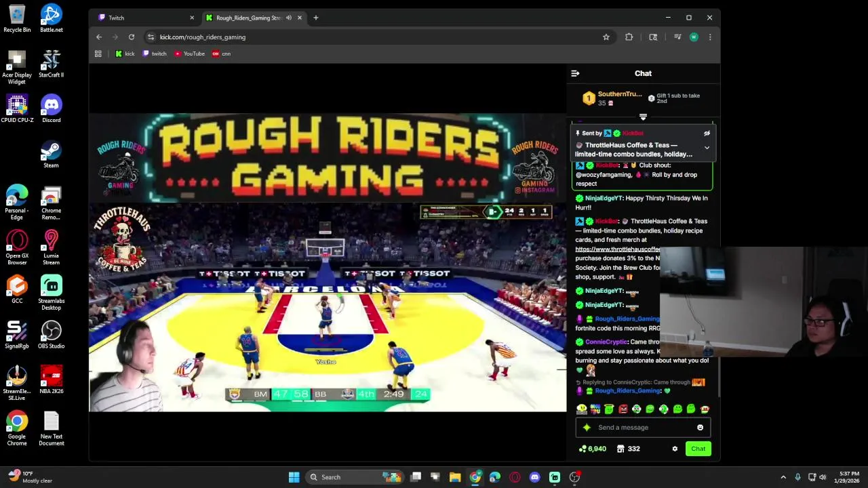The width and height of the screenshot is (868, 488).
Task: Open the channel shop icon showing 332
Action: [x=628, y=449]
